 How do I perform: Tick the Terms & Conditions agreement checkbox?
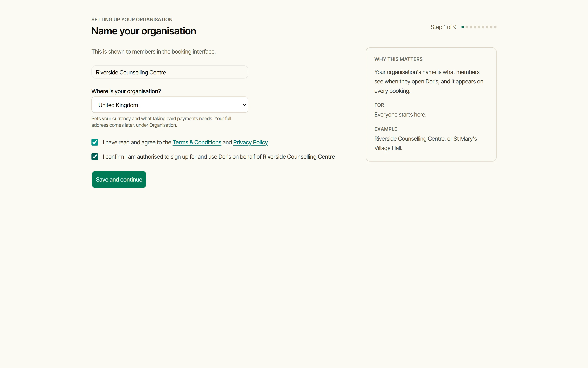click(x=95, y=142)
